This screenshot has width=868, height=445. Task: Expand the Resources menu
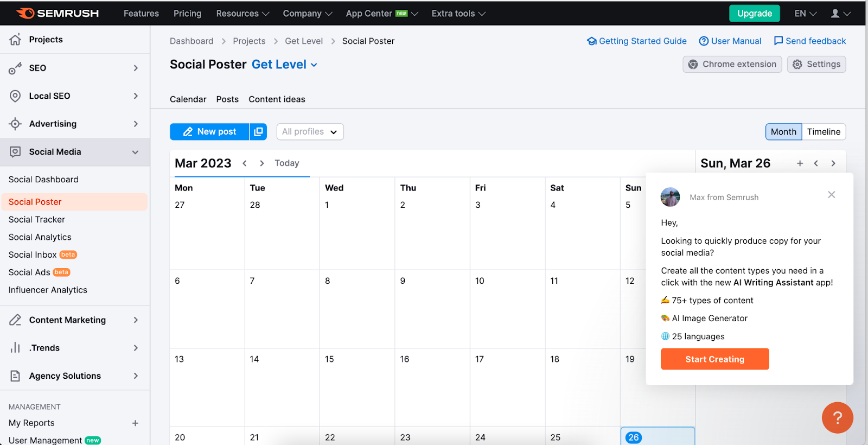pyautogui.click(x=242, y=14)
